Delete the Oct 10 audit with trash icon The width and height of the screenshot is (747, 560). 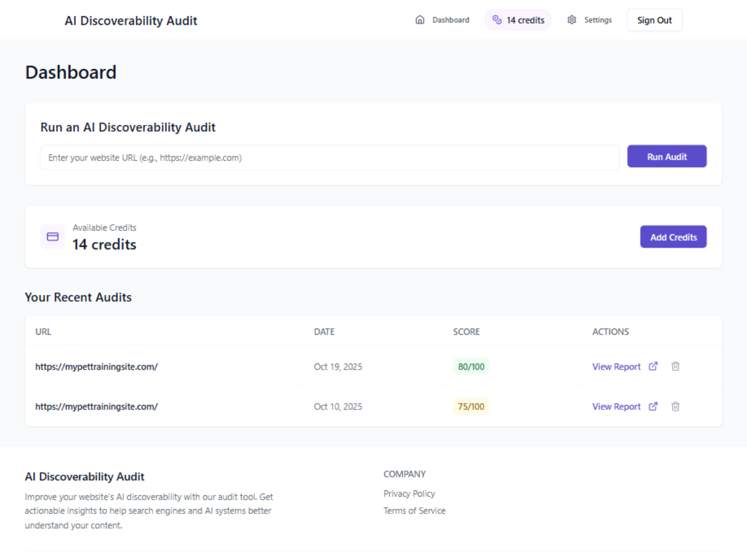tap(675, 406)
